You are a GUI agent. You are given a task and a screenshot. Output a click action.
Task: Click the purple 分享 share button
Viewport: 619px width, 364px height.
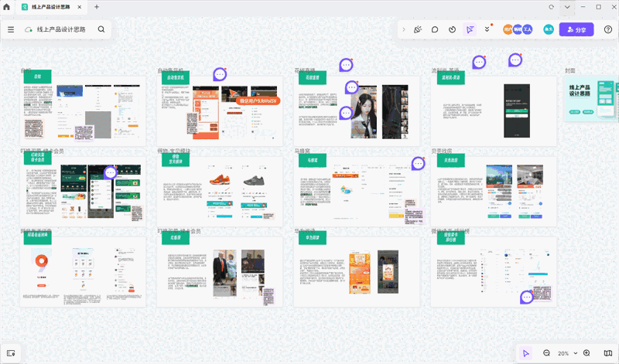pyautogui.click(x=576, y=29)
